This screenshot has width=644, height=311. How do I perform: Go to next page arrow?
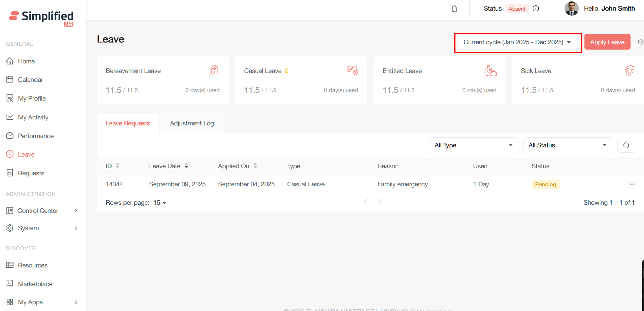click(380, 202)
